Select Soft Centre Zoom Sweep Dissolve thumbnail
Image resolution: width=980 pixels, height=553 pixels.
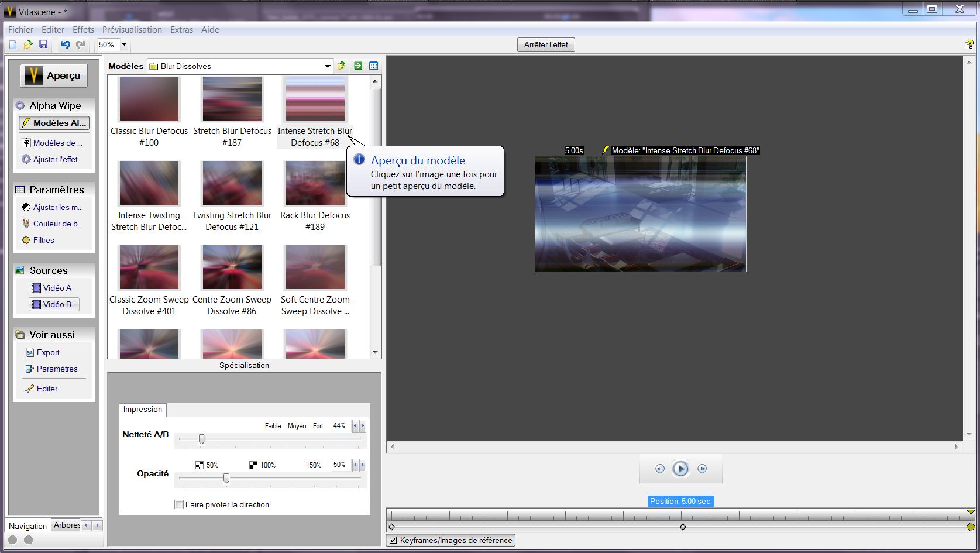(315, 267)
